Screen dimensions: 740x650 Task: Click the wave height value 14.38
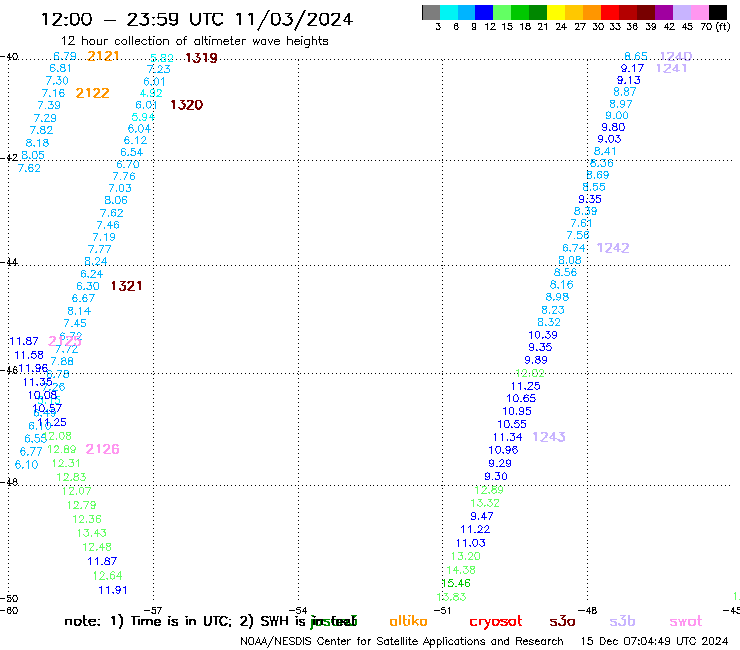pos(461,570)
